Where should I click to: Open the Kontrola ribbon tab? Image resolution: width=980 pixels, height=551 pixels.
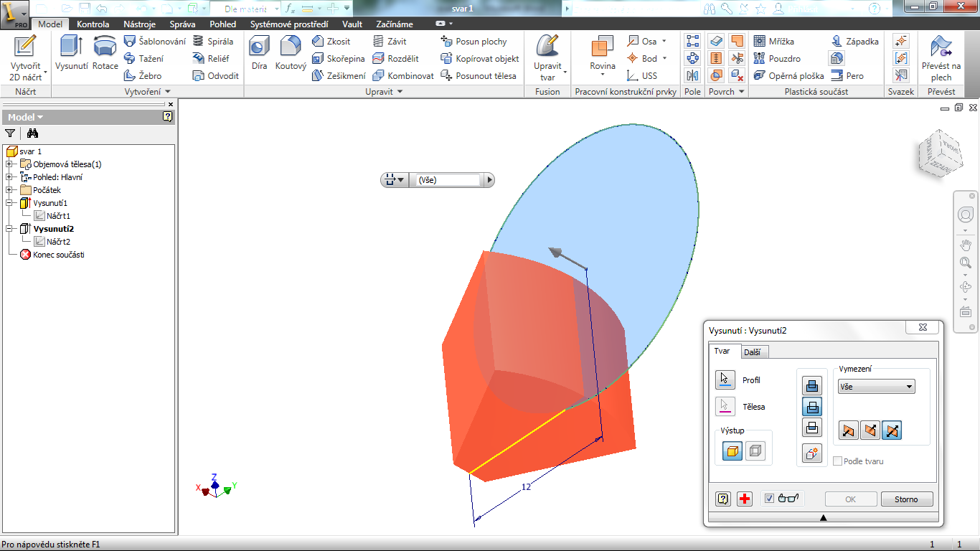click(93, 24)
